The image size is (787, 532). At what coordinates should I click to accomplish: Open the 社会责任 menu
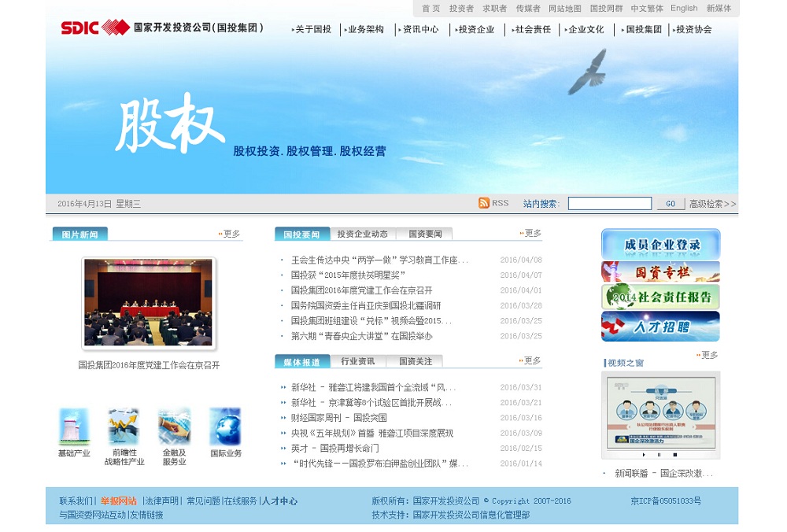531,30
